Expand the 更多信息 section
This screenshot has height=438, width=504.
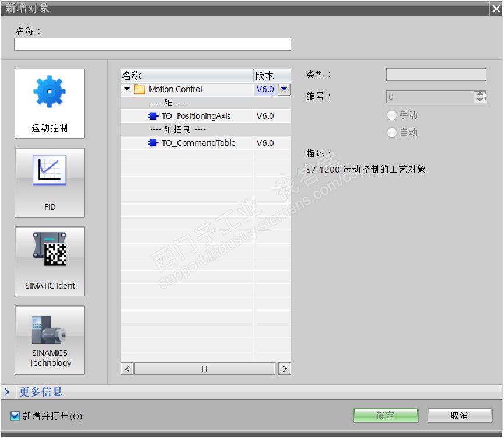click(7, 392)
